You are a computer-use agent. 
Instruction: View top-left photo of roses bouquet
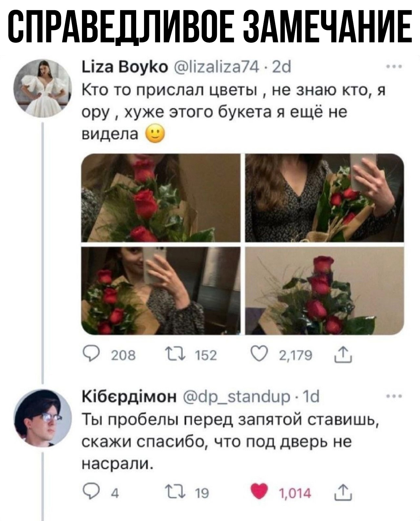[x=161, y=198]
